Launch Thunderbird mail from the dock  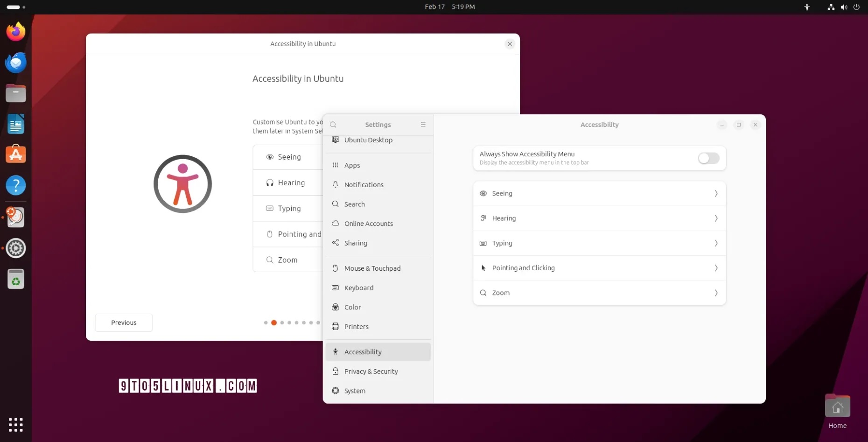(x=16, y=63)
